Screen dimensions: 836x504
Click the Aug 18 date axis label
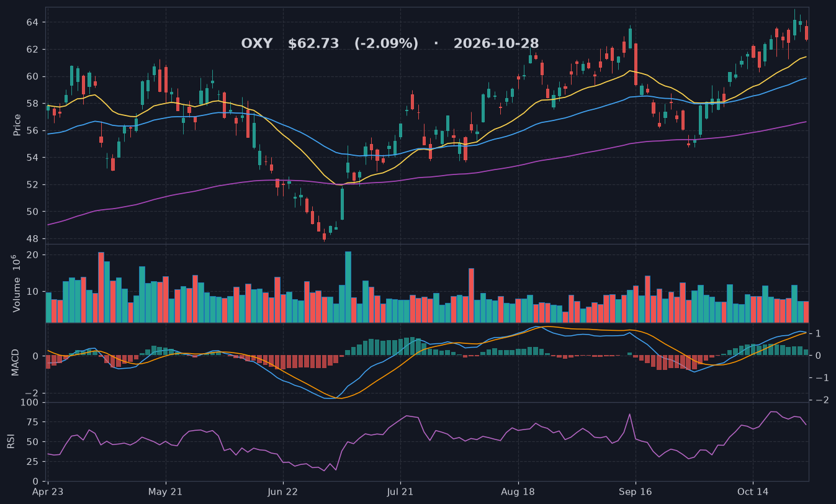pyautogui.click(x=518, y=492)
